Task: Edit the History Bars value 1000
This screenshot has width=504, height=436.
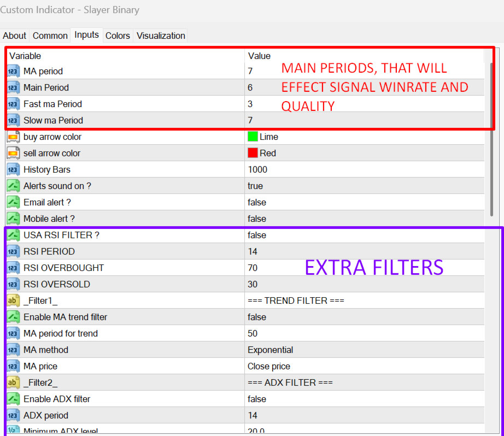Action: [x=365, y=169]
